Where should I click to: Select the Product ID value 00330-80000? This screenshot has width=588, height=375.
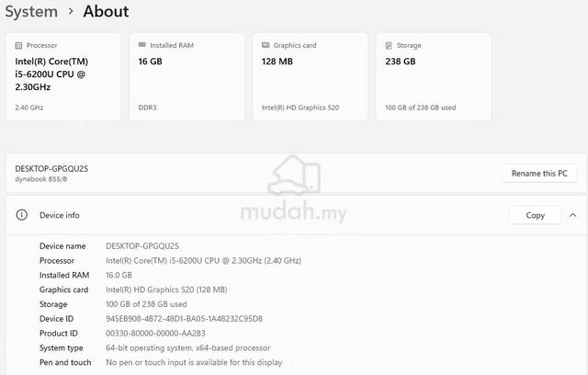point(155,334)
